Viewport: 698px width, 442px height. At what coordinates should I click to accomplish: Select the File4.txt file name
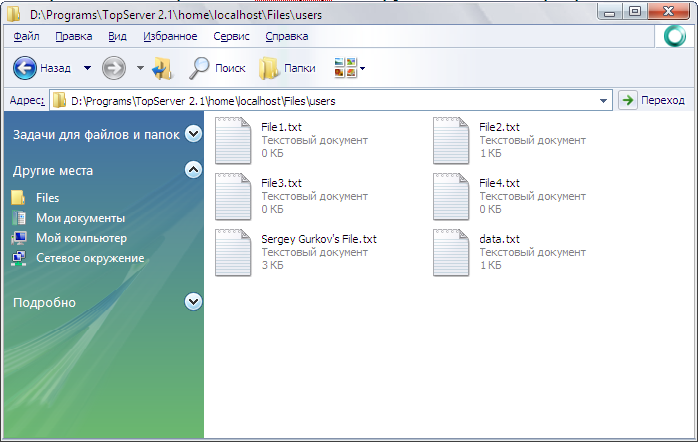499,183
